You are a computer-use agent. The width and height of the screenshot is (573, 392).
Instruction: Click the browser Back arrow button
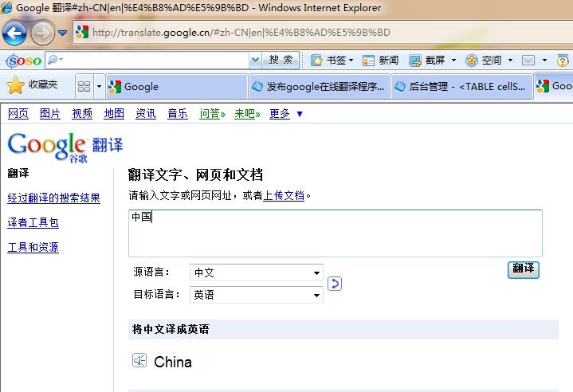coord(14,33)
